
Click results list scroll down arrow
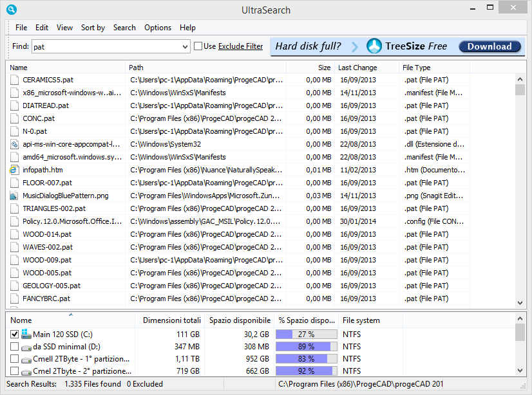520,303
